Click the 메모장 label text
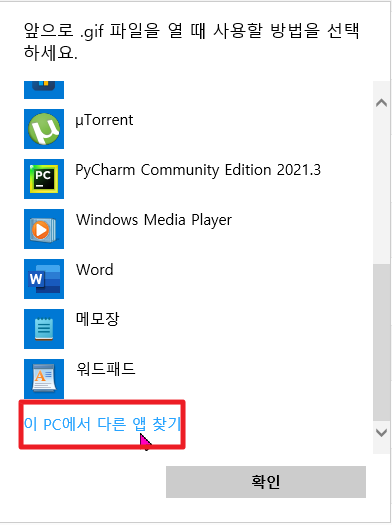This screenshot has width=392, height=525. (97, 319)
